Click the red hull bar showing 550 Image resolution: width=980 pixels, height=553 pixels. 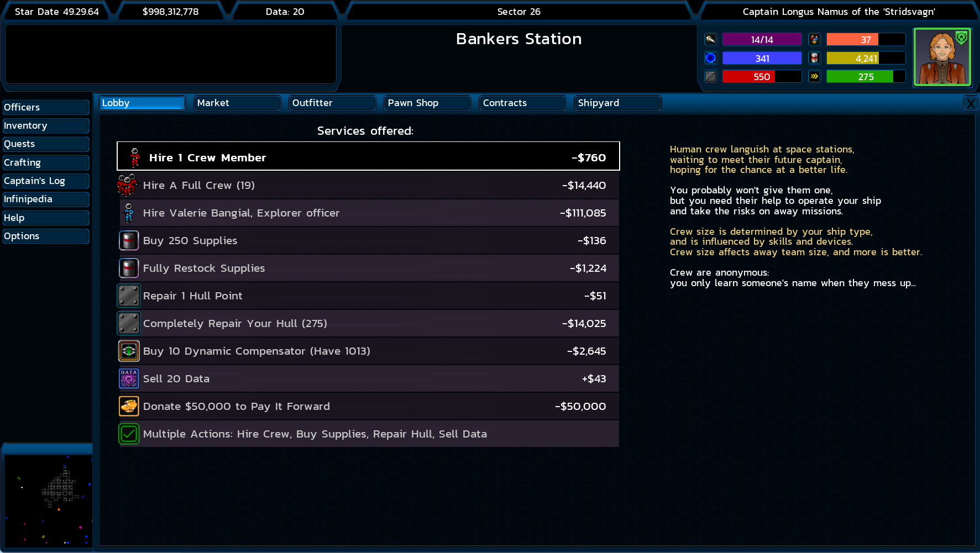click(x=761, y=77)
